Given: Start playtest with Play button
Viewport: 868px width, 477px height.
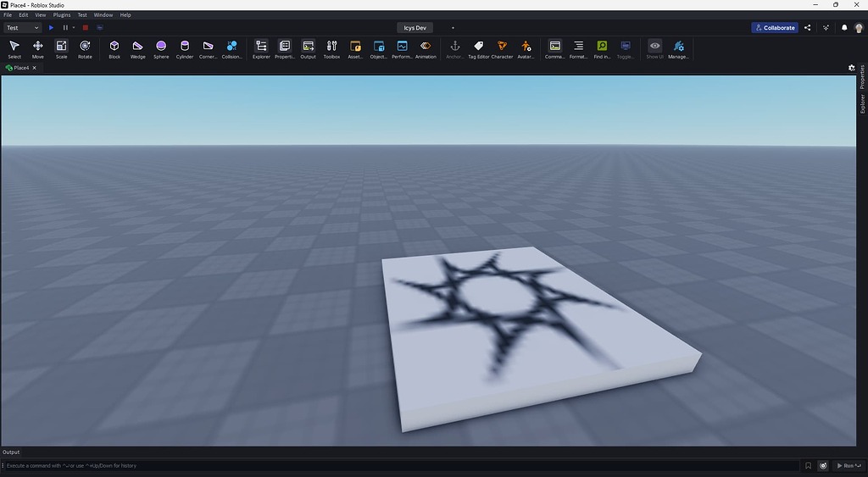Looking at the screenshot, I should coord(51,28).
